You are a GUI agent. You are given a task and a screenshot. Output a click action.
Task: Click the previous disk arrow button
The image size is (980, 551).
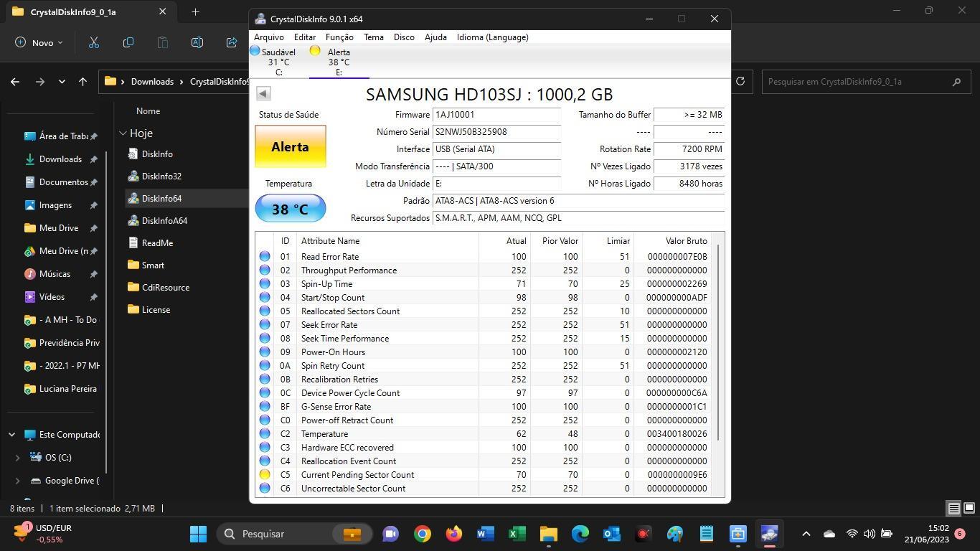tap(263, 93)
